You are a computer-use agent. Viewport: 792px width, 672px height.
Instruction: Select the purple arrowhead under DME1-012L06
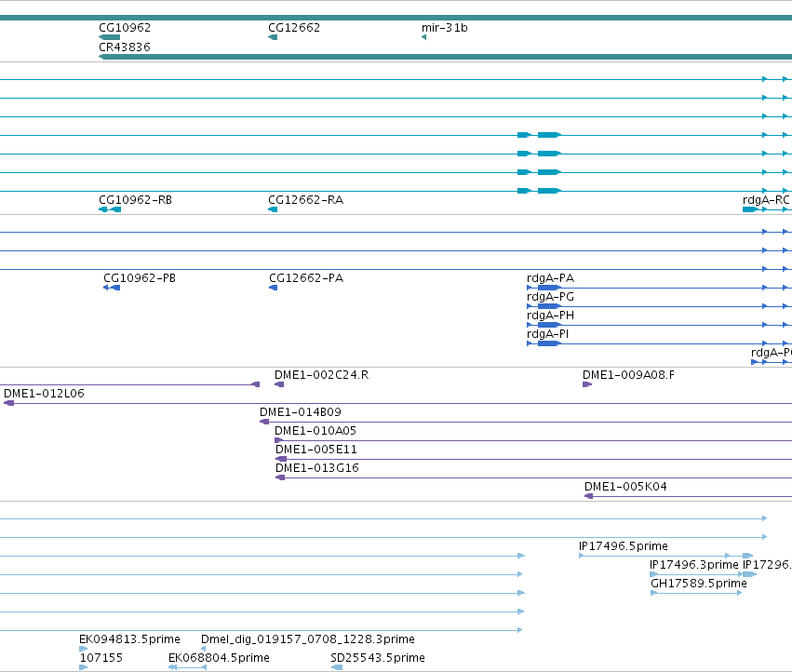[x=9, y=404]
